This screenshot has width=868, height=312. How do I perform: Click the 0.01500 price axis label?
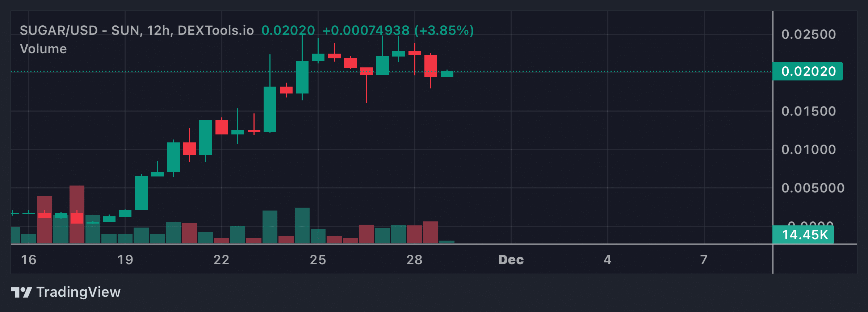pos(809,111)
